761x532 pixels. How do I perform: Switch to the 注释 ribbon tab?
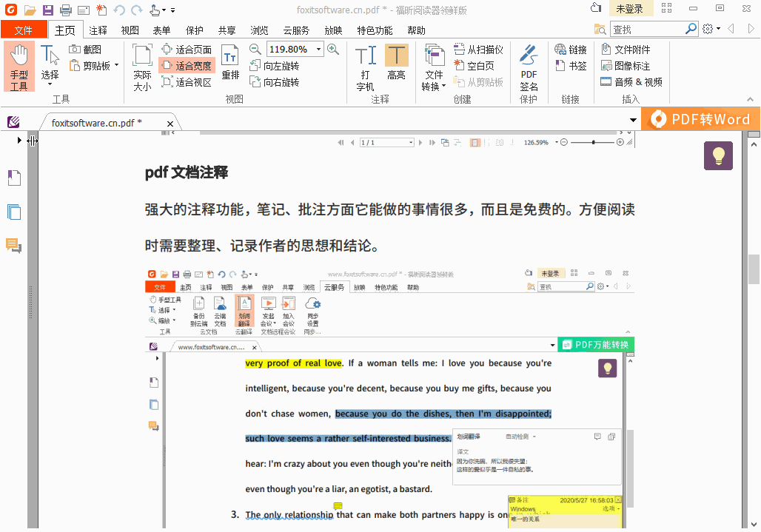pyautogui.click(x=98, y=30)
